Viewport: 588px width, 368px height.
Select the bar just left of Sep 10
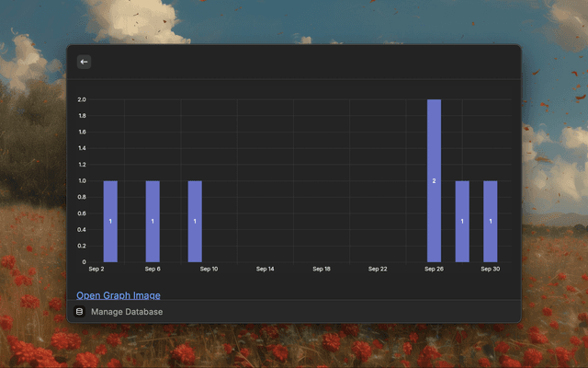pyautogui.click(x=195, y=221)
